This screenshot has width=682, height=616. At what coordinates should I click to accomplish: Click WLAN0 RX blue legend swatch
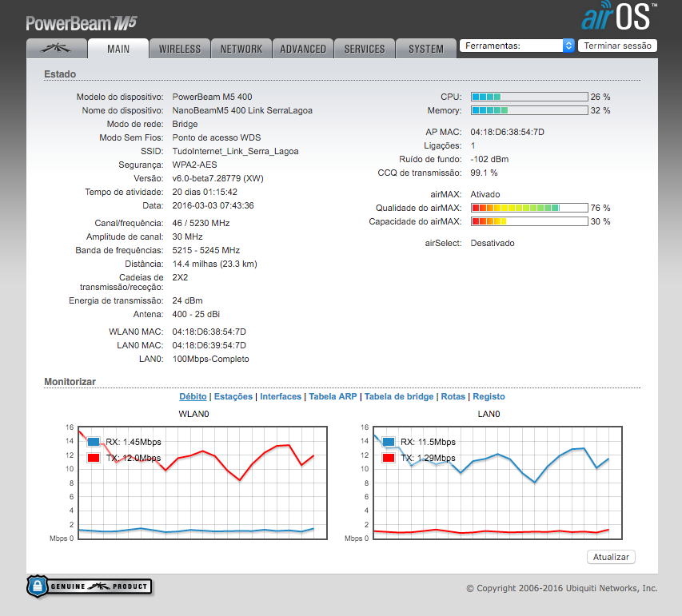click(x=94, y=442)
